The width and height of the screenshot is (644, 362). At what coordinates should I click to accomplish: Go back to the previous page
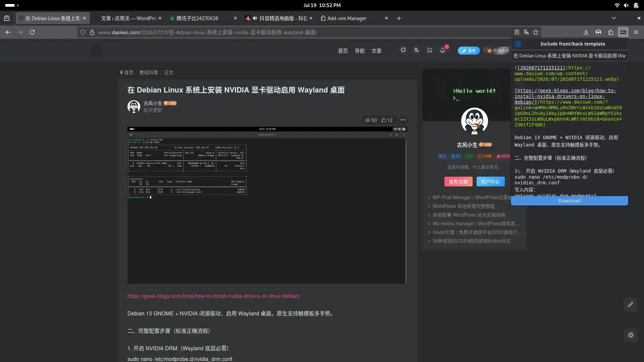8,32
